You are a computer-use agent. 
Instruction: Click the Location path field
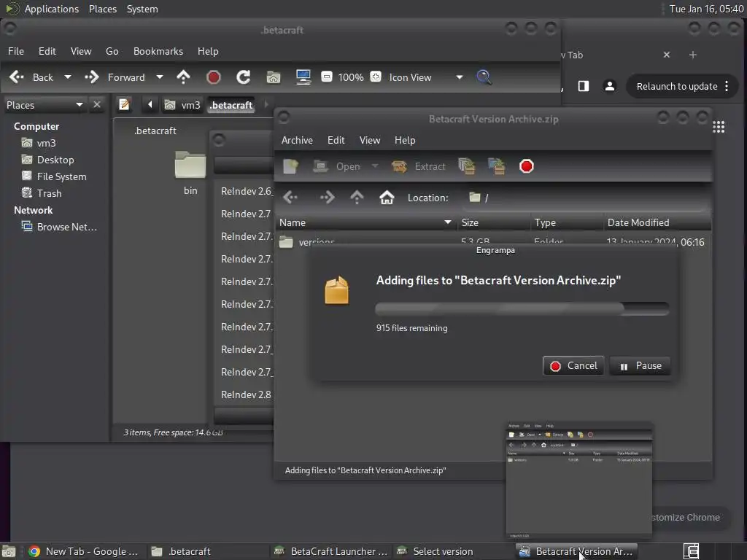(585, 197)
